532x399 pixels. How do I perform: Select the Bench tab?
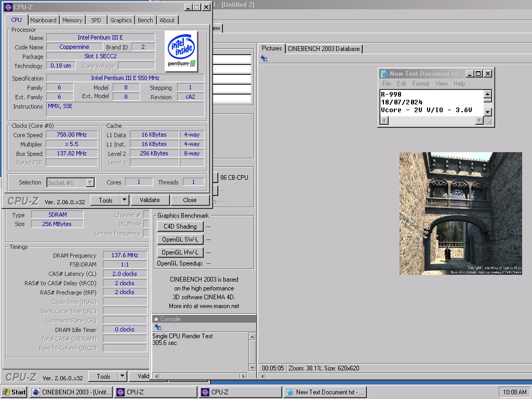point(145,20)
